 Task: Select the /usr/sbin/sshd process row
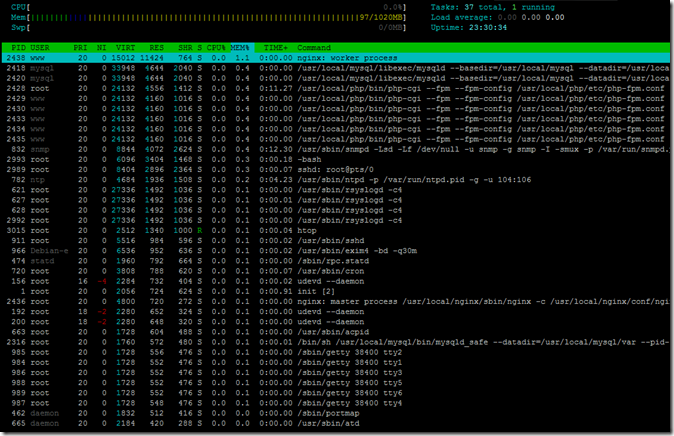click(336, 241)
